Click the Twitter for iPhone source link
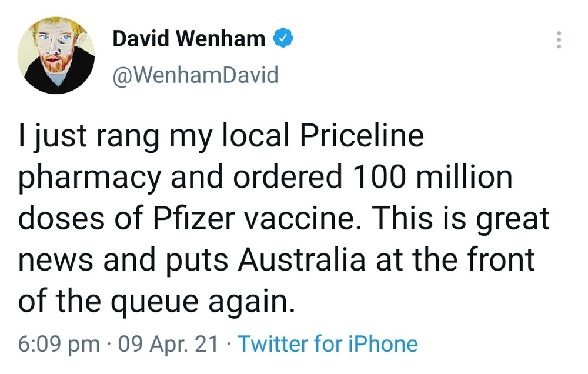Image resolution: width=588 pixels, height=374 pixels. [x=328, y=343]
